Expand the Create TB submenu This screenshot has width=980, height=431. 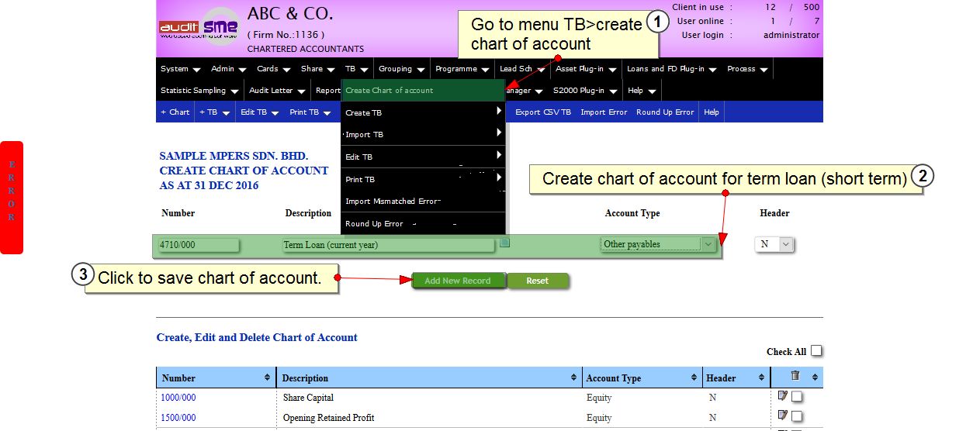coord(423,112)
